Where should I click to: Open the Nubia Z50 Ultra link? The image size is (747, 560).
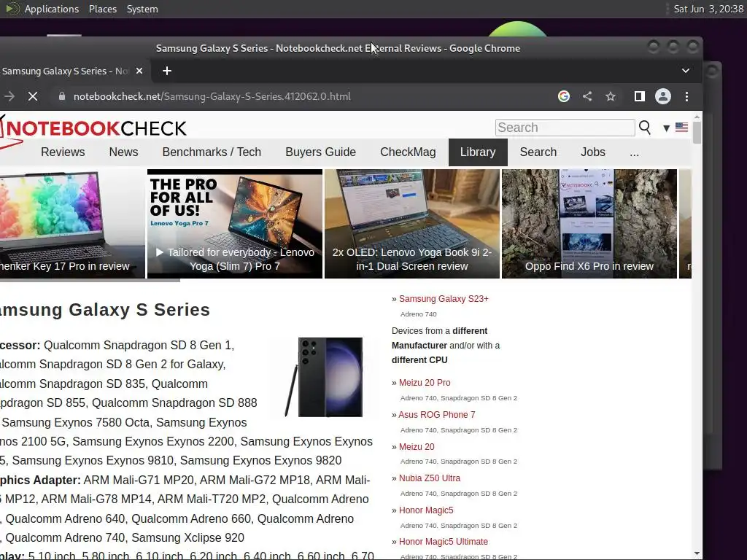click(x=430, y=478)
